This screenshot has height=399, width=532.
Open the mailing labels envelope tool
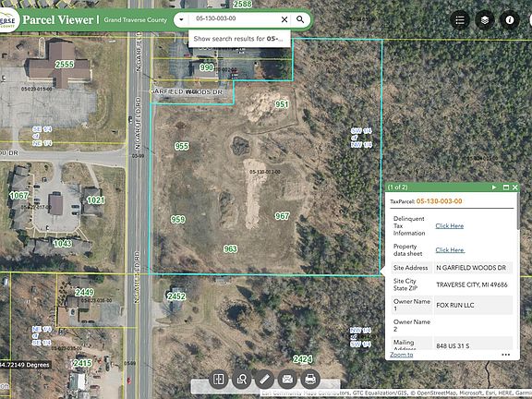[x=287, y=379]
